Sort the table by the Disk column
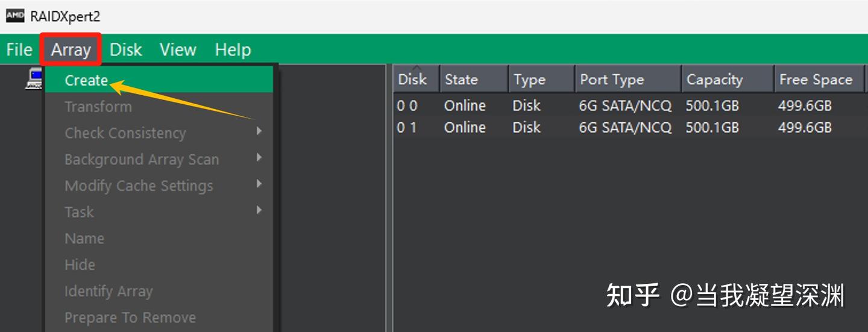Screen dimensions: 868x332 point(414,80)
